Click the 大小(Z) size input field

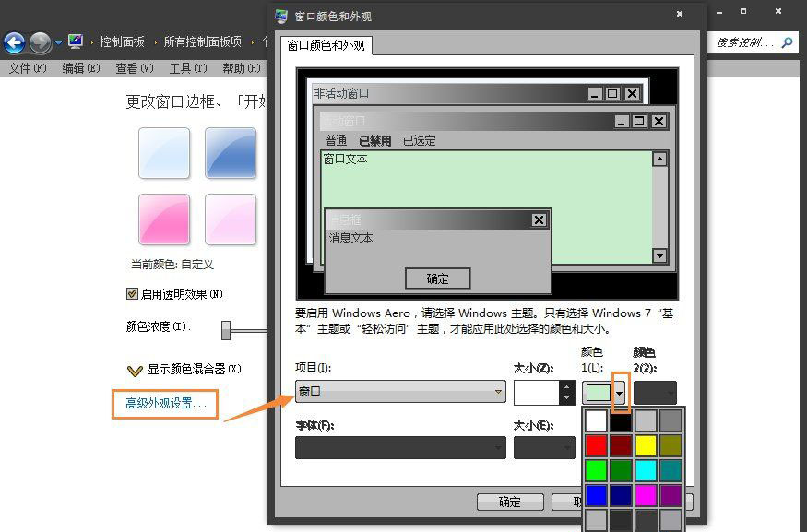(536, 393)
